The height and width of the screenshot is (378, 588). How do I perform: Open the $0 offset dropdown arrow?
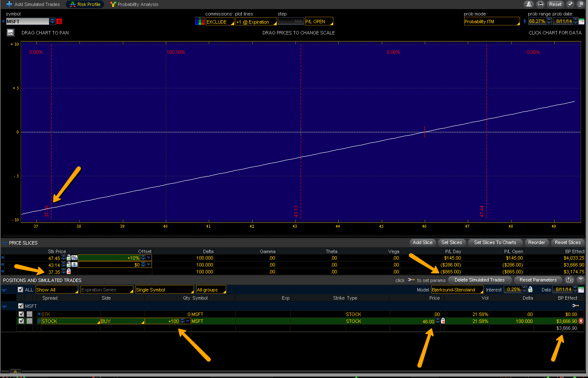149,265
